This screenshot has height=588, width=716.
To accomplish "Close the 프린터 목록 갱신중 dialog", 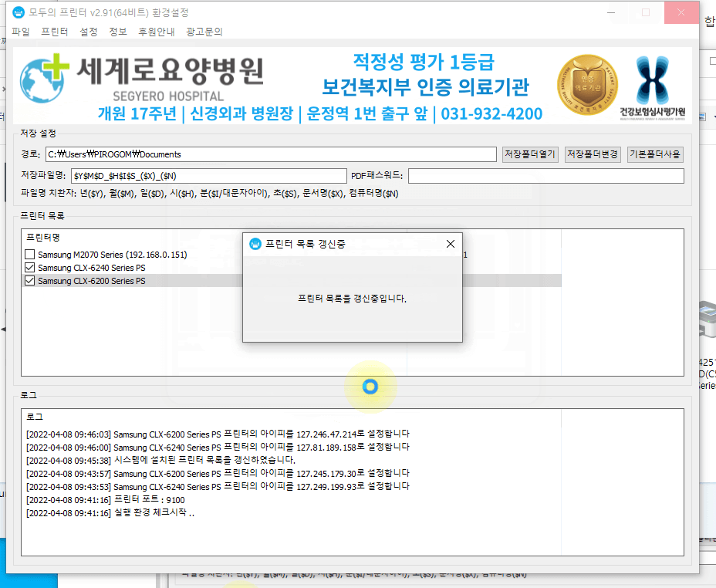I will 451,245.
